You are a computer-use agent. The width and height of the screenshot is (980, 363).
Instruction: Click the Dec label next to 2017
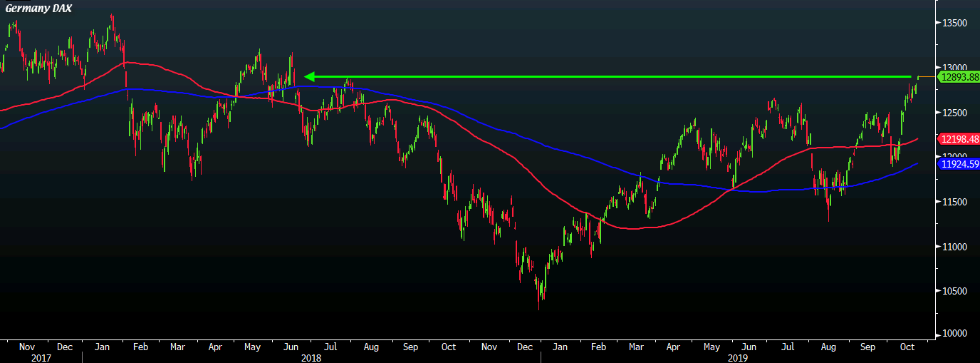point(64,347)
